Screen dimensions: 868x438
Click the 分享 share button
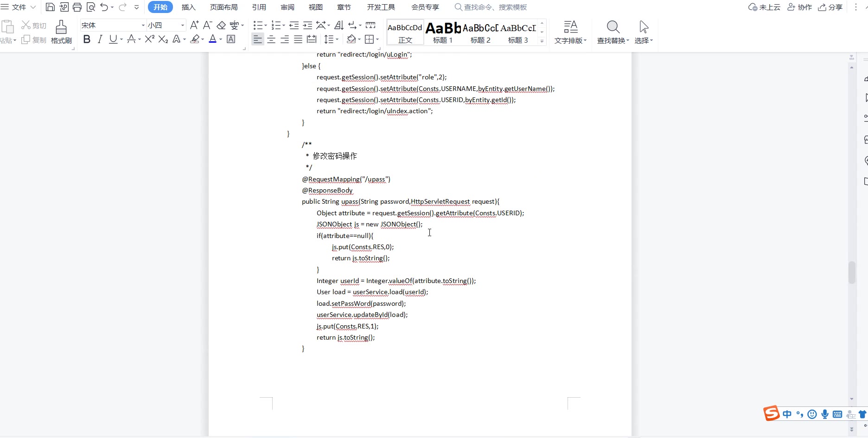[830, 7]
